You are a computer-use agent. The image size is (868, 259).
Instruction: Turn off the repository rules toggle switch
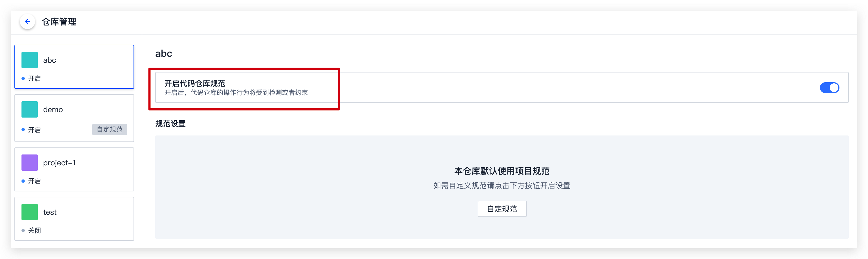pos(829,88)
